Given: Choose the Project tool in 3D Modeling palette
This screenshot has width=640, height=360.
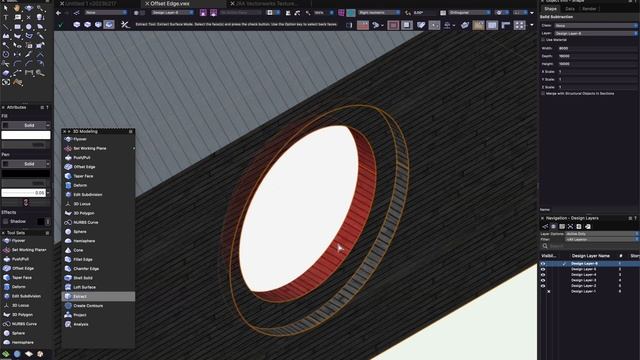Looking at the screenshot, I should pos(98,315).
